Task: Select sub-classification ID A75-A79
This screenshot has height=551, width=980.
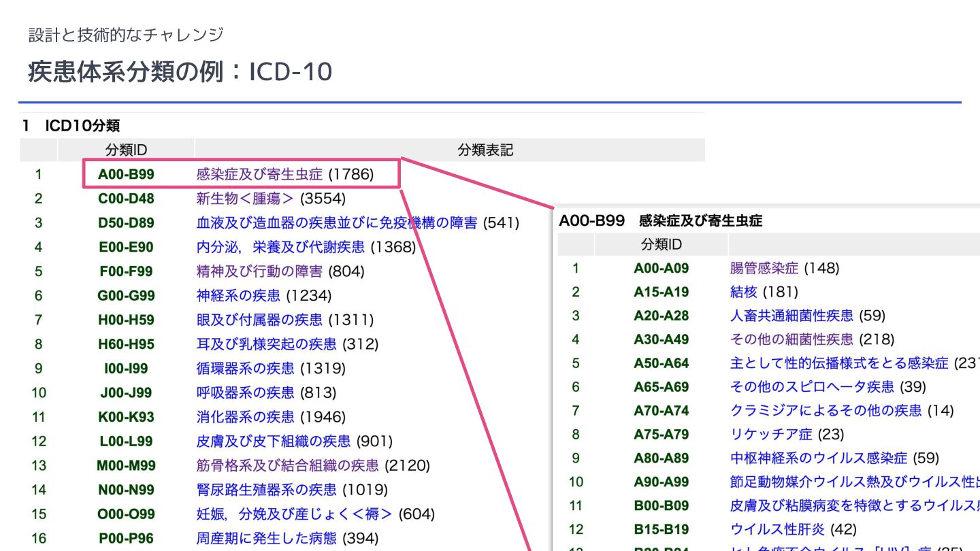Action: pos(661,434)
